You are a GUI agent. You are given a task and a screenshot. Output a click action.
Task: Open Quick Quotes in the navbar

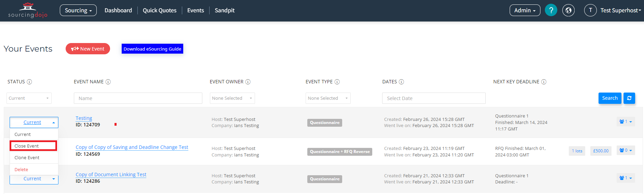tap(160, 10)
